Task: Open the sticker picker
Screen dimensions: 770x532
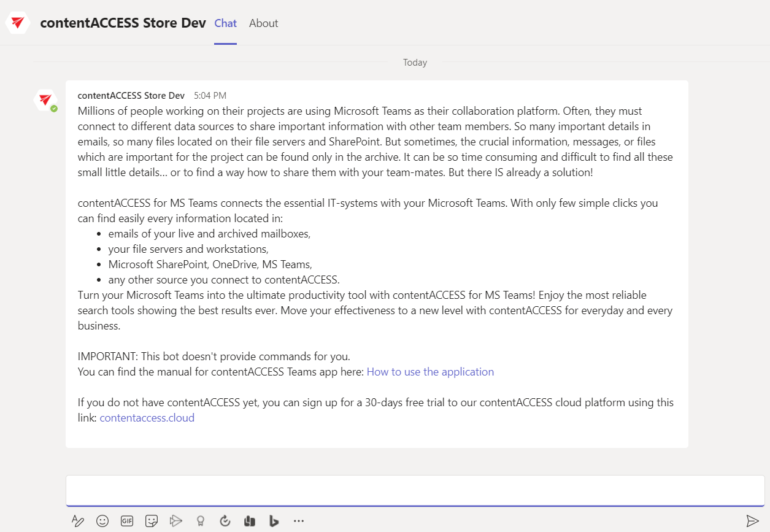Action: point(152,521)
